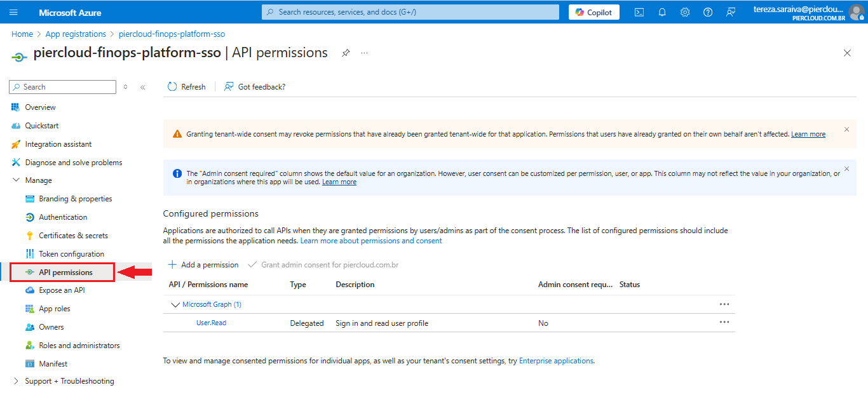868x397 pixels.
Task: Open the hamburger portal menu
Action: coord(14,12)
